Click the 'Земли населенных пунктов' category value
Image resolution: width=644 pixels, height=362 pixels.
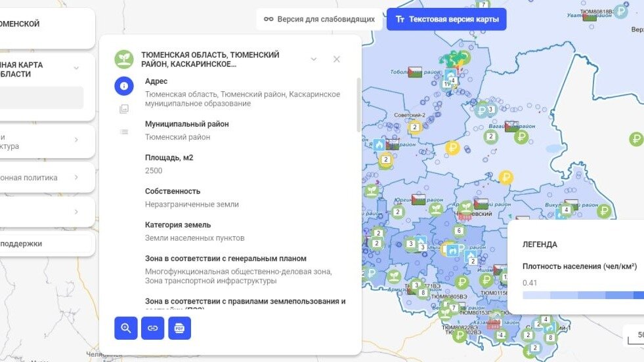[195, 238]
